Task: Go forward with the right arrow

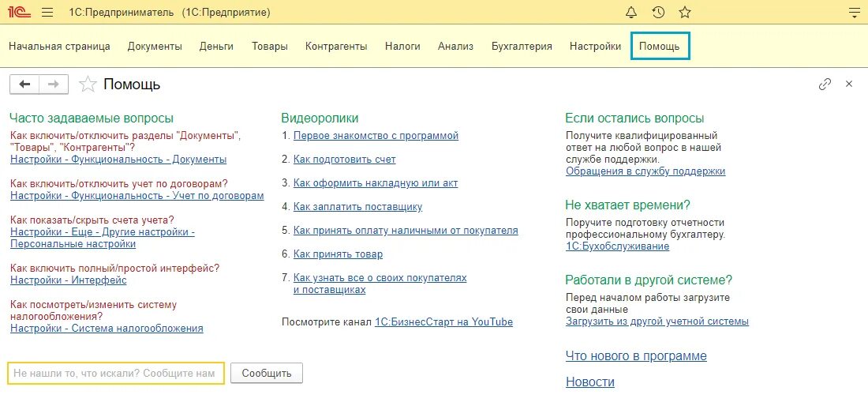Action: click(54, 85)
